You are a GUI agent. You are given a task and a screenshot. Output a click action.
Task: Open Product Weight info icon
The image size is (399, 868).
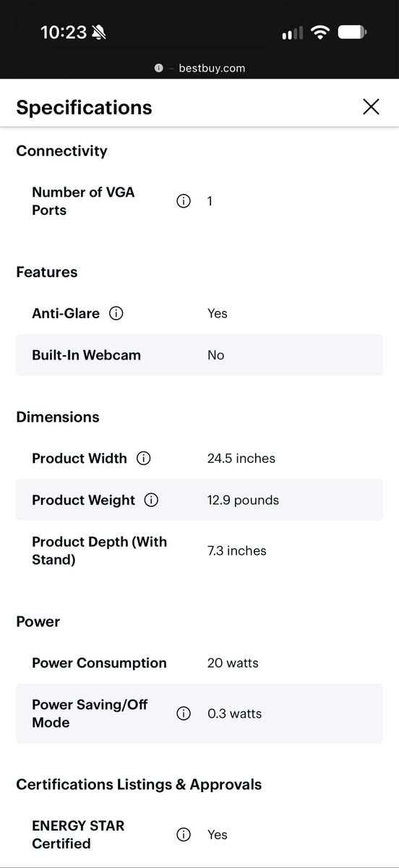tap(151, 500)
